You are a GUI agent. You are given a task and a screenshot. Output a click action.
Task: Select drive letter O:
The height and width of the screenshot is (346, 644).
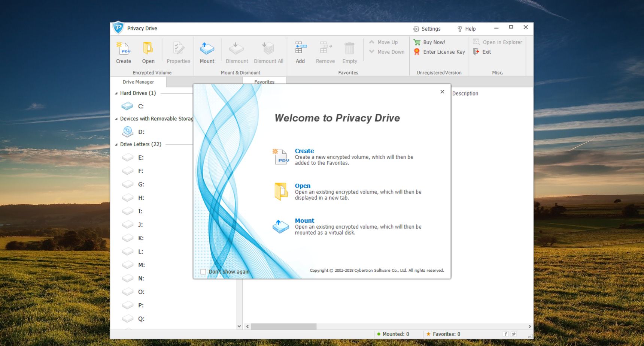(x=133, y=292)
